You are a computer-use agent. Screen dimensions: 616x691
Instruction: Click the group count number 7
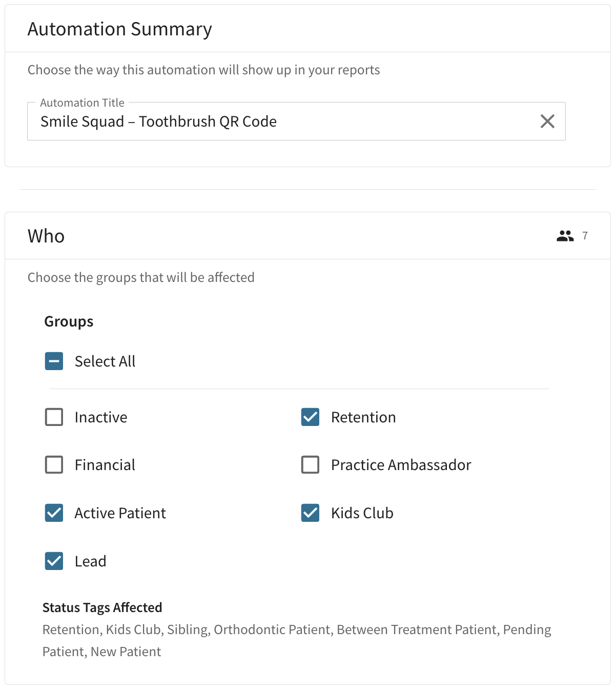(x=585, y=235)
